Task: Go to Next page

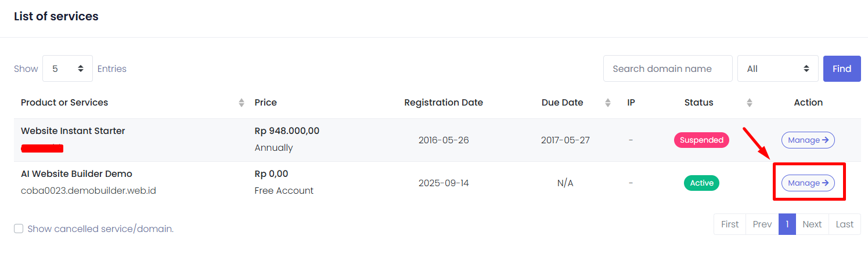Action: [812, 224]
